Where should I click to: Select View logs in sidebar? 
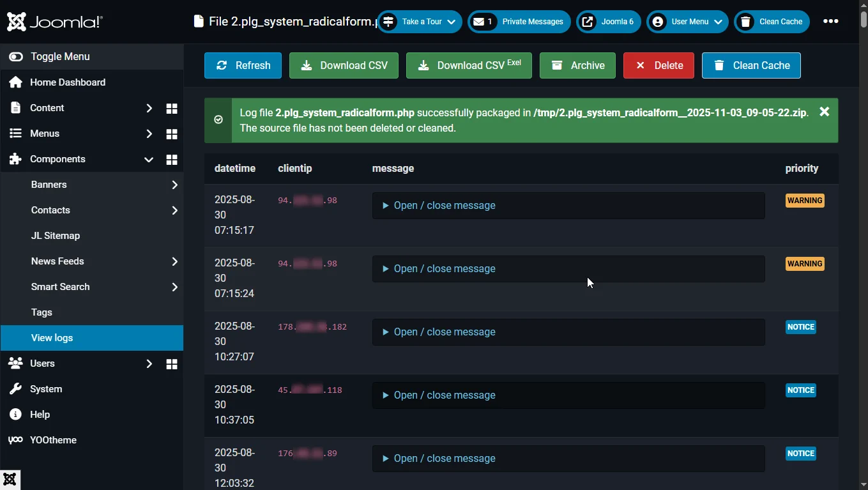[x=52, y=338]
